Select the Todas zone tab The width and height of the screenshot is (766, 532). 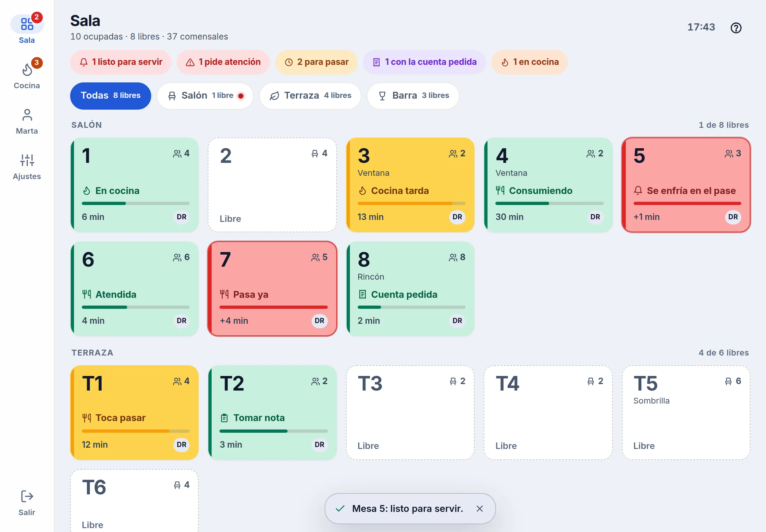click(x=110, y=96)
